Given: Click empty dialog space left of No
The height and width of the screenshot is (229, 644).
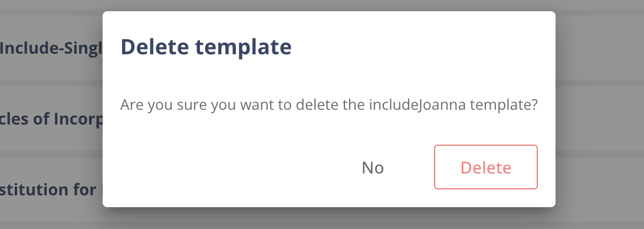Looking at the screenshot, I should click(x=230, y=168).
